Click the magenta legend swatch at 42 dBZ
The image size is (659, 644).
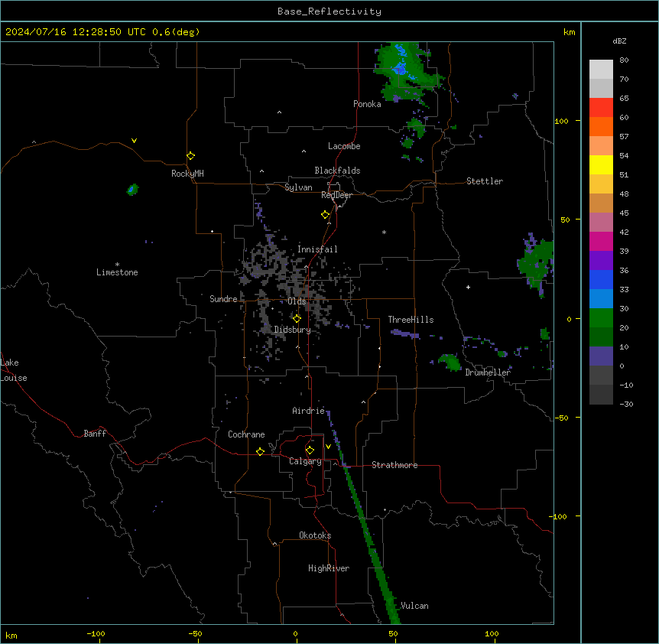601,241
